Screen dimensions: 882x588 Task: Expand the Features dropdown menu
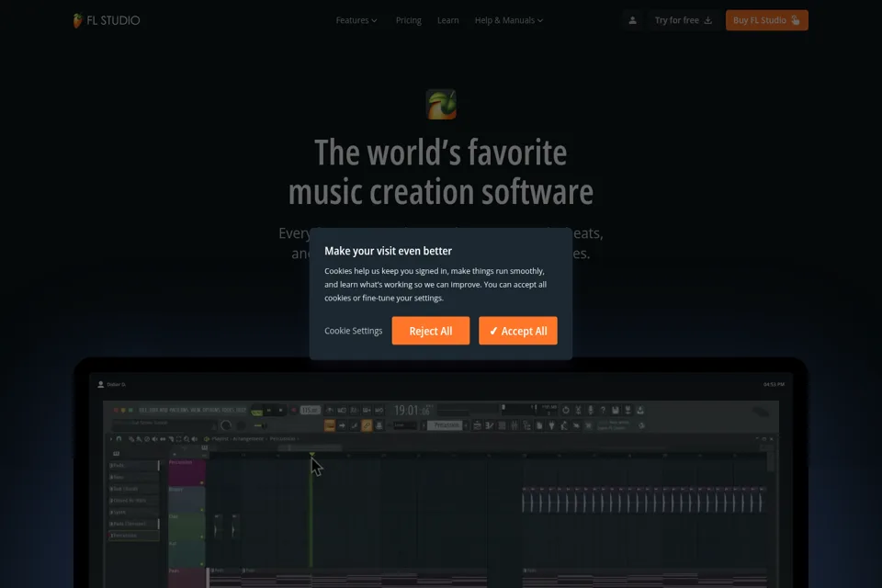[x=356, y=20]
